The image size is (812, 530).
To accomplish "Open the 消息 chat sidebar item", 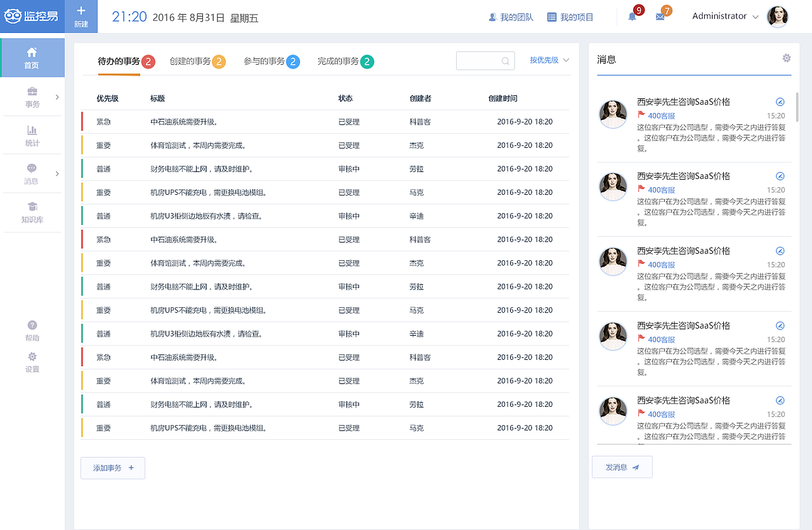I will click(32, 174).
